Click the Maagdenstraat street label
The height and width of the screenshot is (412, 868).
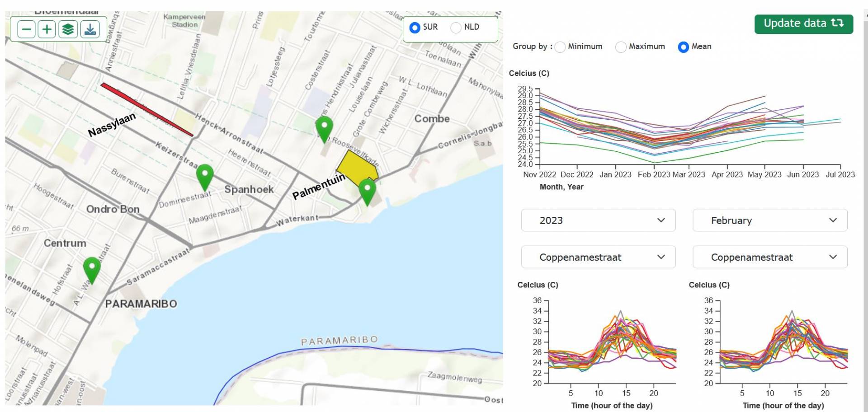pos(215,215)
